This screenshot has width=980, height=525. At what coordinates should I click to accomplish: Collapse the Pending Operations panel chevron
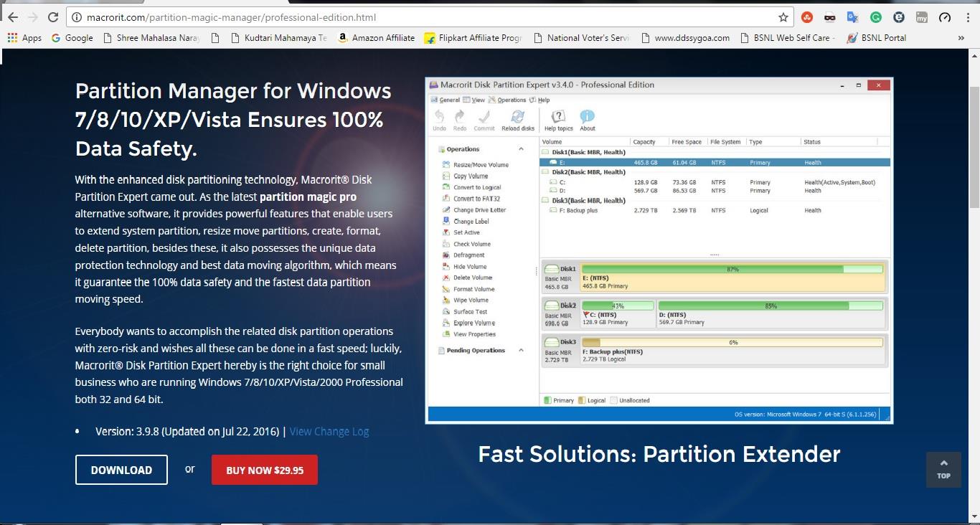pos(522,351)
